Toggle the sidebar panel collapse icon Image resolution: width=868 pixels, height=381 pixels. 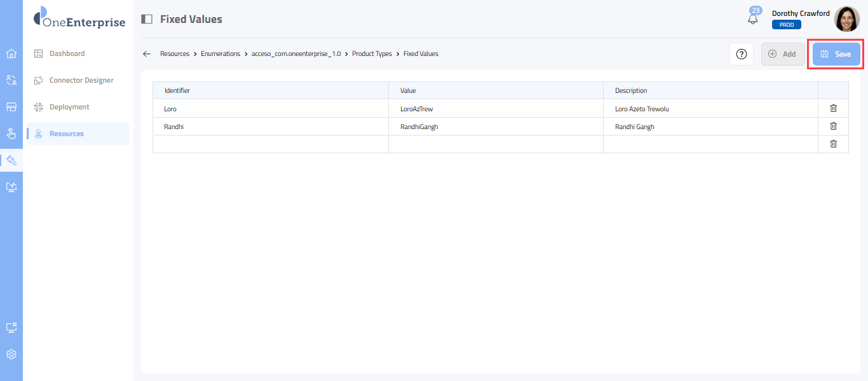coord(147,19)
